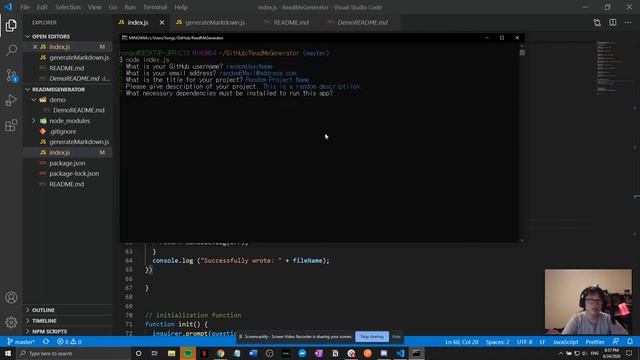Select generateMarkdown.js in Open Editors
This screenshot has width=640, height=360.
coord(79,58)
